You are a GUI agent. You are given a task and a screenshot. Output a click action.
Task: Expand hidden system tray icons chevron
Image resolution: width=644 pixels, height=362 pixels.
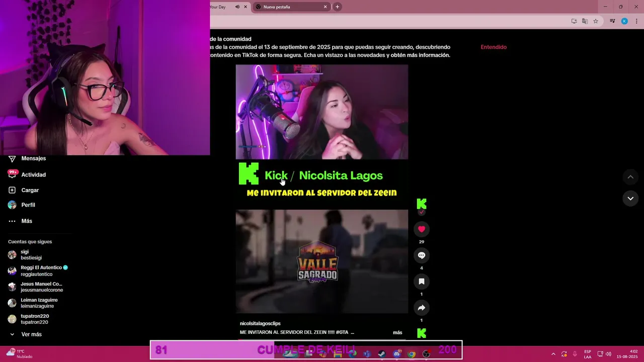[553, 354]
